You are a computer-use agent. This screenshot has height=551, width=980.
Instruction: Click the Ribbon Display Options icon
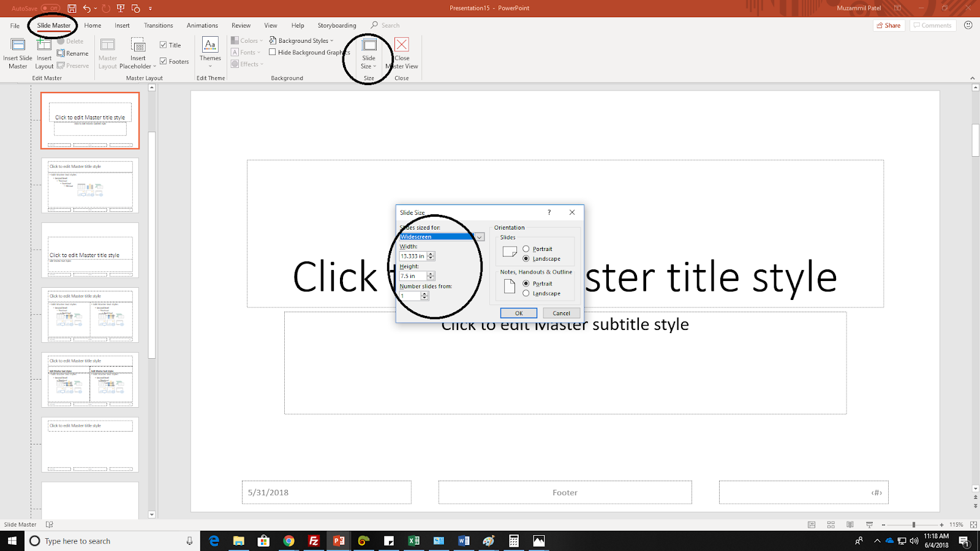point(897,8)
